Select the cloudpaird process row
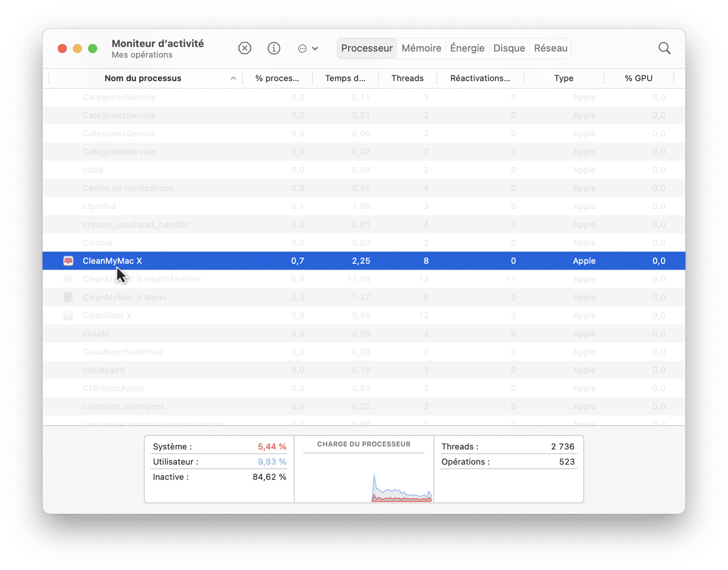The height and width of the screenshot is (570, 728). coord(364,370)
